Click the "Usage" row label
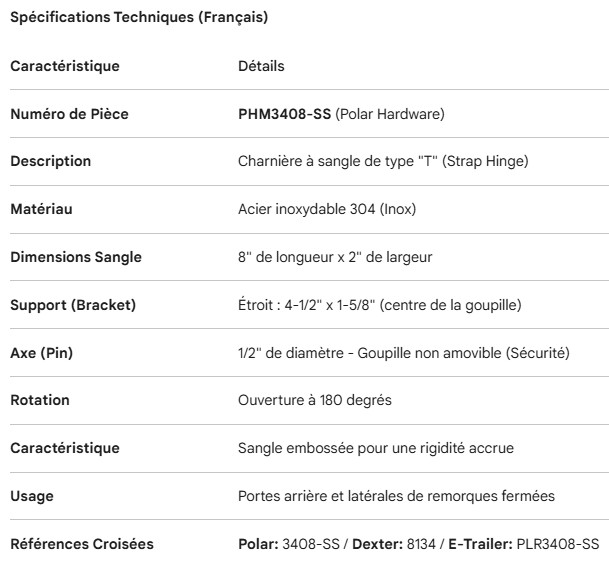The image size is (609, 561). pos(32,496)
